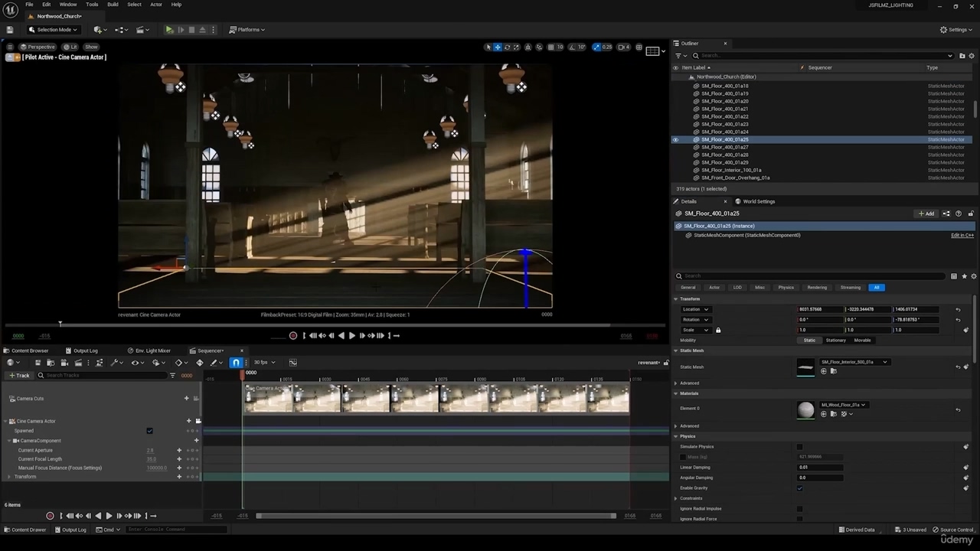Click the filter icon next to Search Tracks
Image resolution: width=980 pixels, height=551 pixels.
click(173, 376)
